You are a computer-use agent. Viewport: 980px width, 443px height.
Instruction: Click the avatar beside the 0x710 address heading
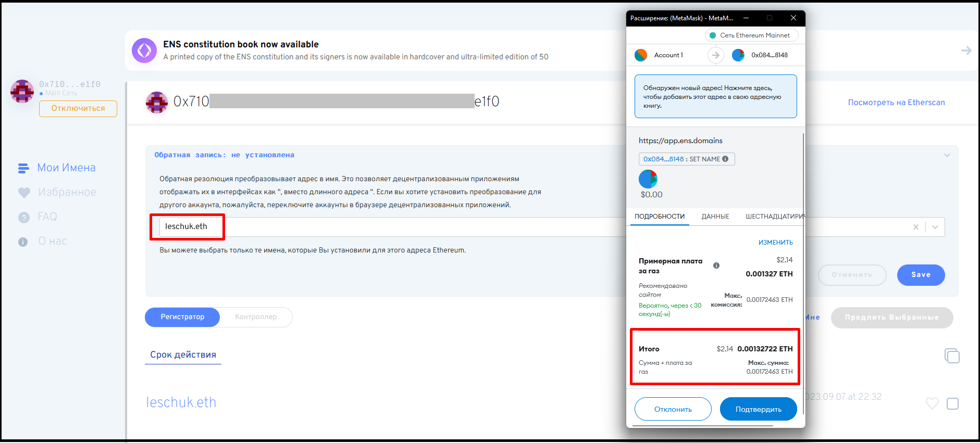(x=157, y=103)
